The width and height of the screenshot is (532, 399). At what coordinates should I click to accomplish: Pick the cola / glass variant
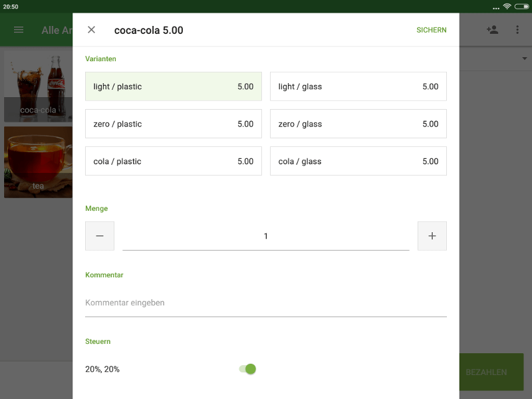[358, 161]
